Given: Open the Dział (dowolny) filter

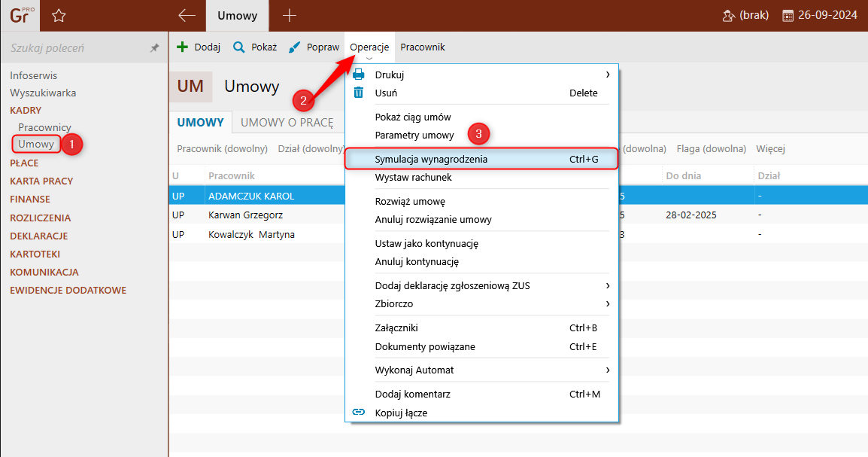Looking at the screenshot, I should point(311,148).
